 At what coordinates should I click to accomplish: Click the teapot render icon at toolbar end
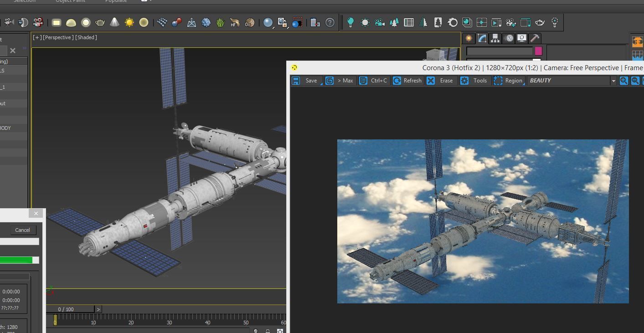[x=540, y=22]
